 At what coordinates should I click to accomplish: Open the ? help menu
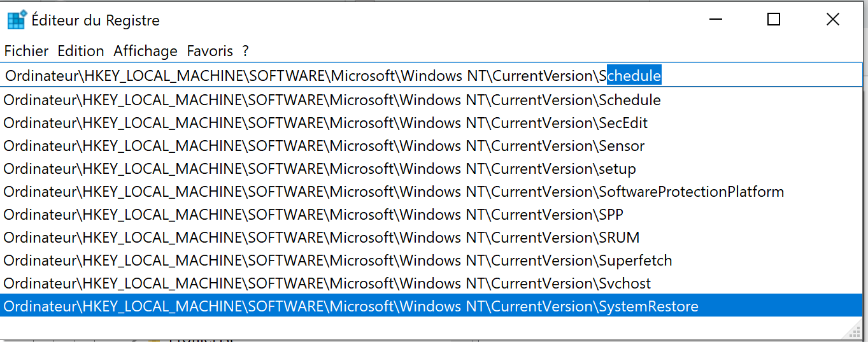coord(246,51)
